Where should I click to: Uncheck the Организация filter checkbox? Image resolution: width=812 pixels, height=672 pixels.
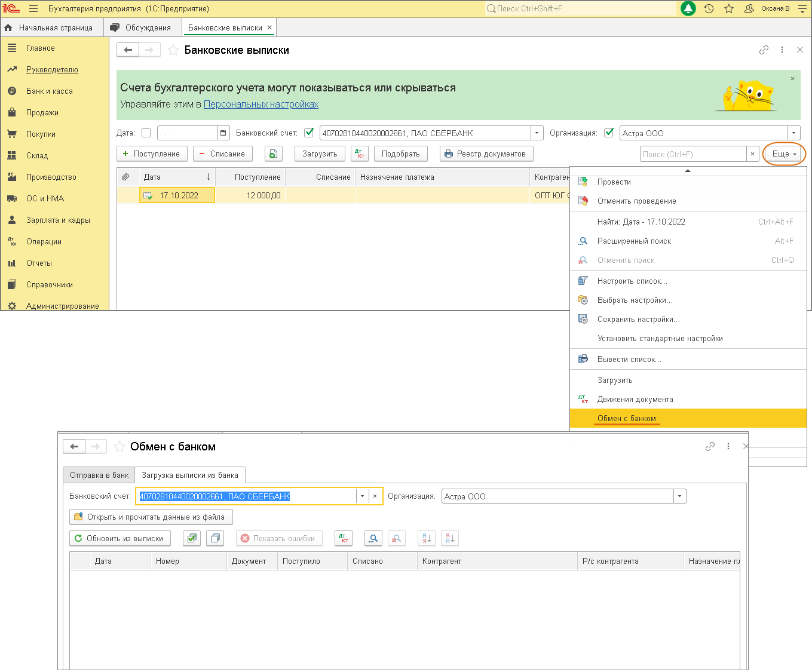pyautogui.click(x=609, y=133)
